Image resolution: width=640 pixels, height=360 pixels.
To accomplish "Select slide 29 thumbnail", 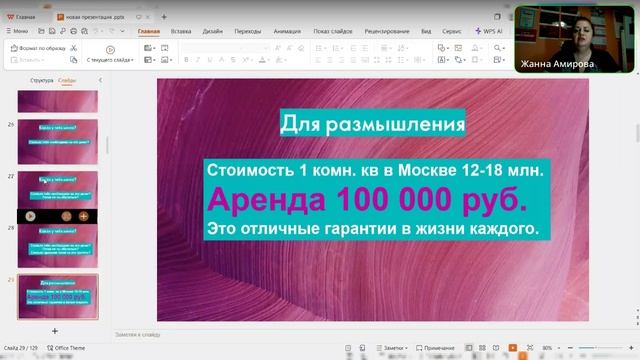I will click(x=58, y=297).
